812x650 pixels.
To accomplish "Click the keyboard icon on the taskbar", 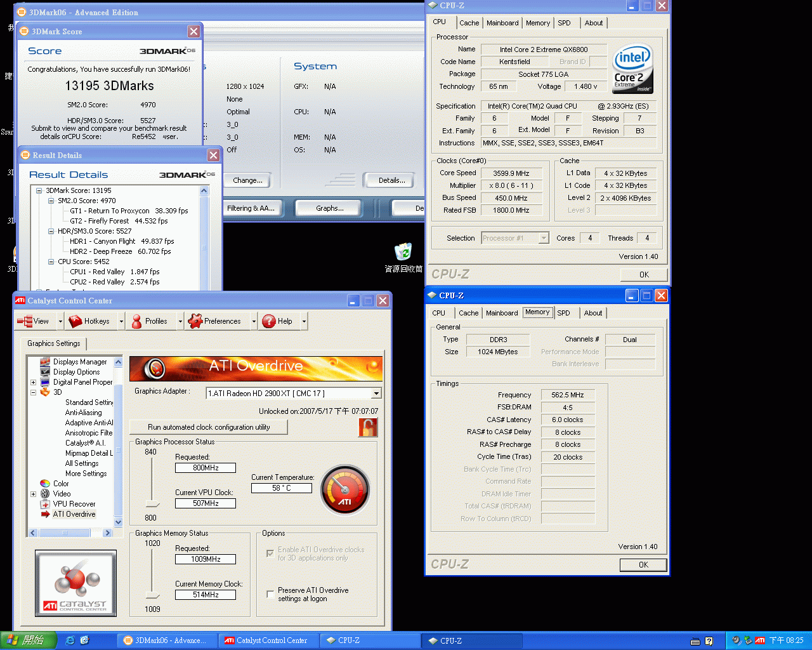I will click(695, 641).
